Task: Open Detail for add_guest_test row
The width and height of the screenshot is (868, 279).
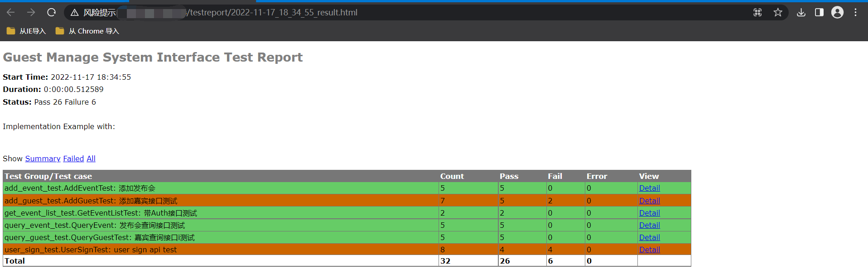Action: coord(649,201)
